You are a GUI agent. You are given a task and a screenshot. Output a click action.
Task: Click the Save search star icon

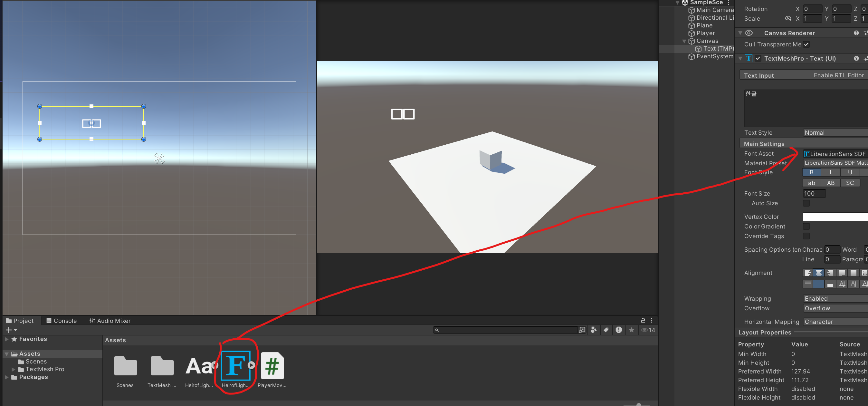[631, 330]
